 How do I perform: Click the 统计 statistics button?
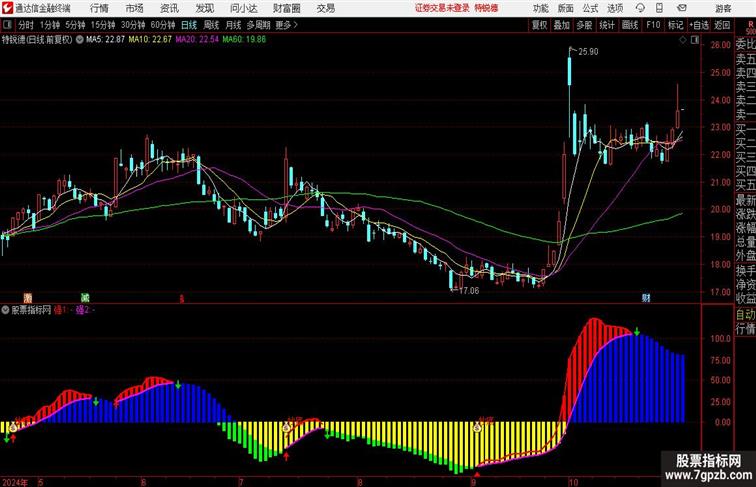[x=607, y=25]
